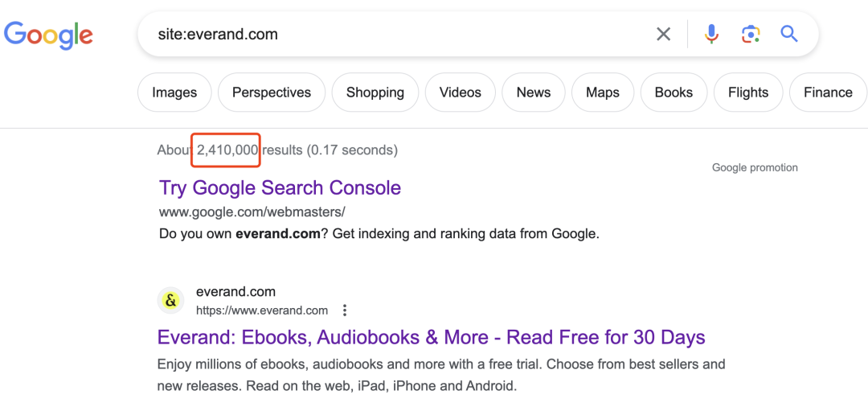Choose the Finance filter chip

click(x=828, y=92)
